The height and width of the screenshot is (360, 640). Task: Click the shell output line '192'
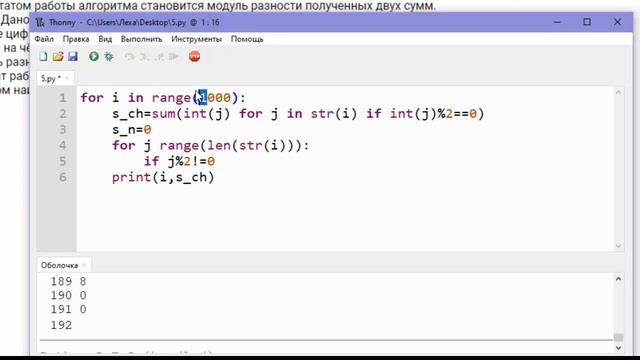61,325
